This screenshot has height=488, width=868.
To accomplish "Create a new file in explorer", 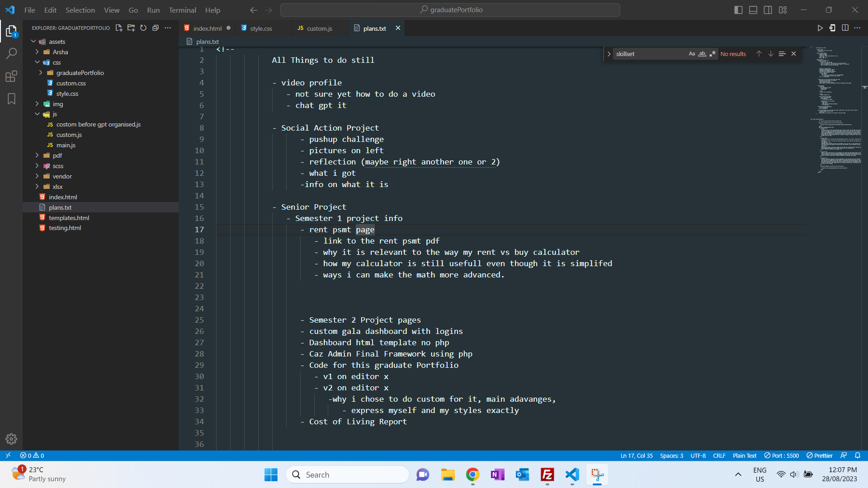I will (119, 28).
